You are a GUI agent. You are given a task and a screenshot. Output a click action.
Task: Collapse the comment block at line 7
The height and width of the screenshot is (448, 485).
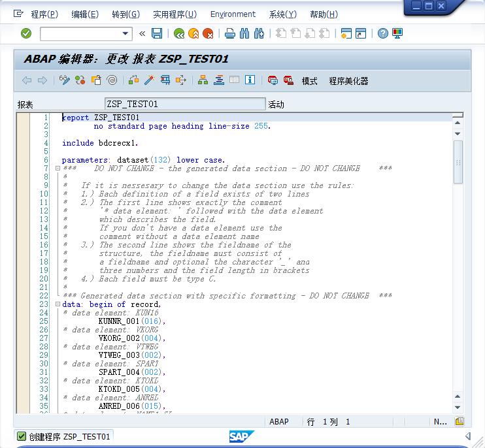pos(58,168)
